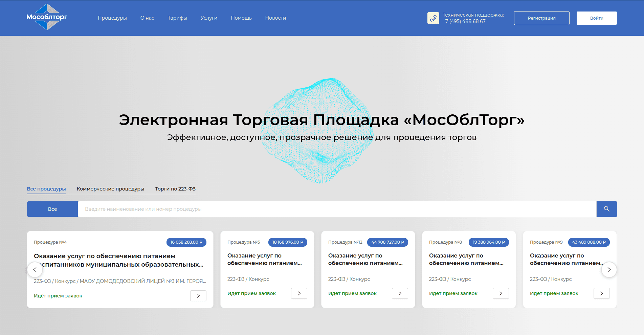Open the Новости menu item
644x335 pixels.
pyautogui.click(x=275, y=18)
